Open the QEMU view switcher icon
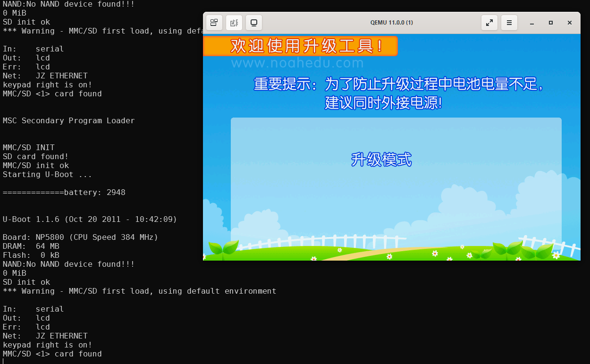590x364 pixels. click(214, 23)
